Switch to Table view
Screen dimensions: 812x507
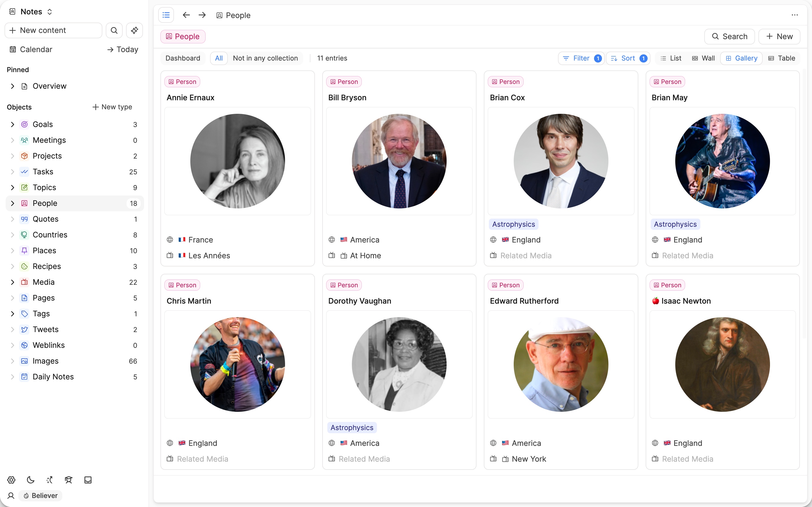[782, 58]
